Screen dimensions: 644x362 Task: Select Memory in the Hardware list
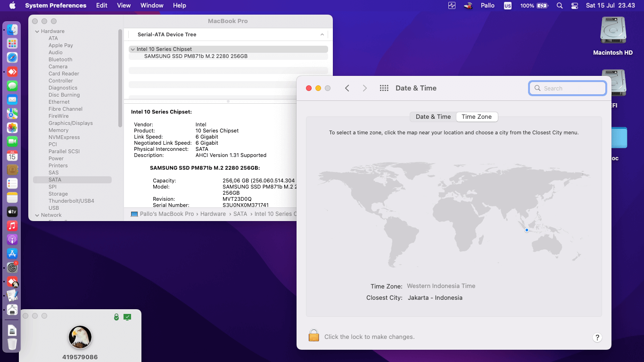(x=58, y=130)
